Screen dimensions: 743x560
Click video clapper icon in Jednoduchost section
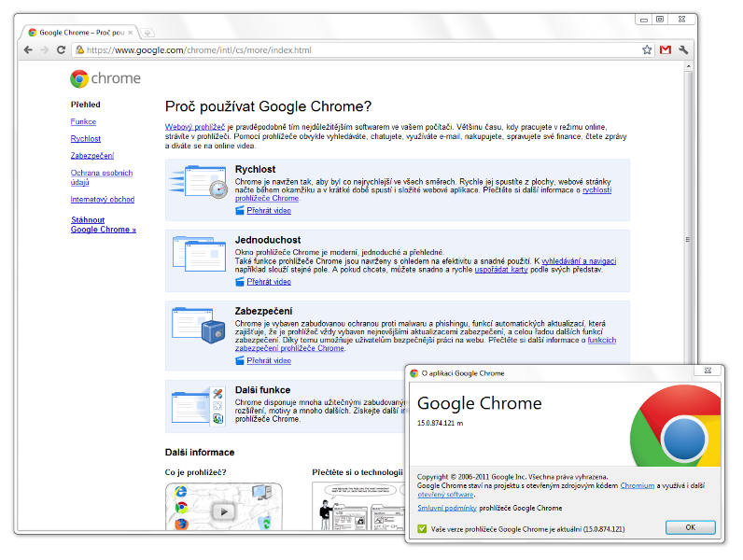[240, 282]
